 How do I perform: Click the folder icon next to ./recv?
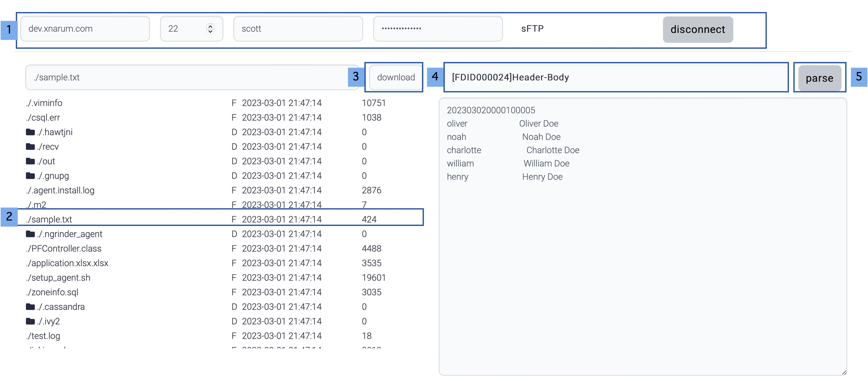(x=30, y=146)
